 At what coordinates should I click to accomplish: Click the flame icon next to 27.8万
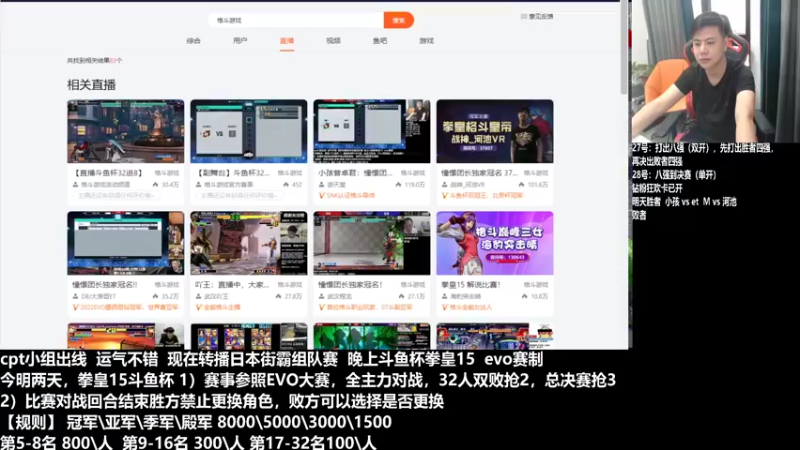point(279,296)
